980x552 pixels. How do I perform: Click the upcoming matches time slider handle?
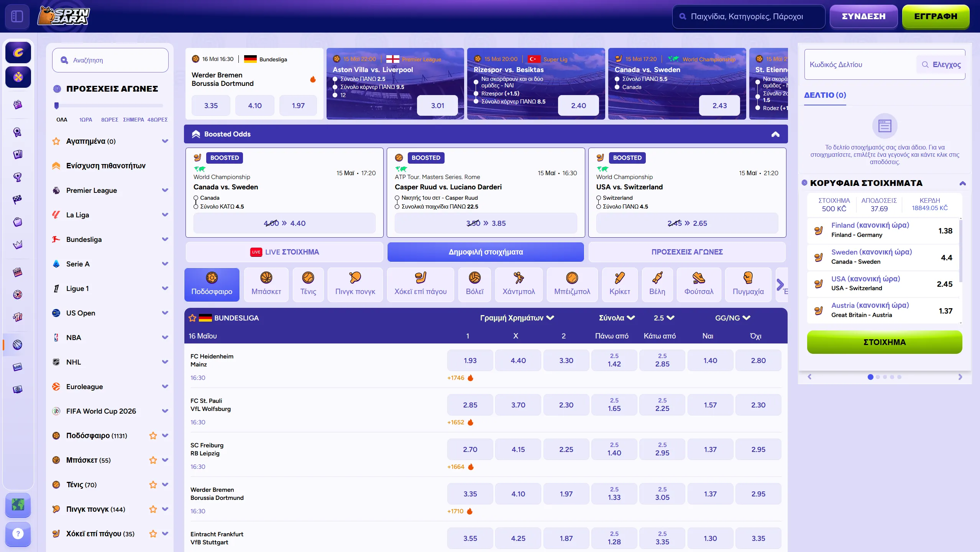pos(57,105)
